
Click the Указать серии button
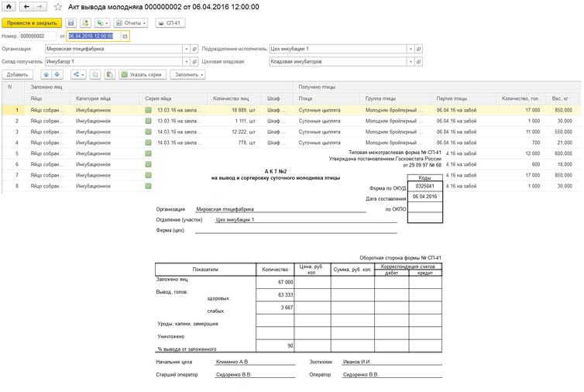pos(142,74)
